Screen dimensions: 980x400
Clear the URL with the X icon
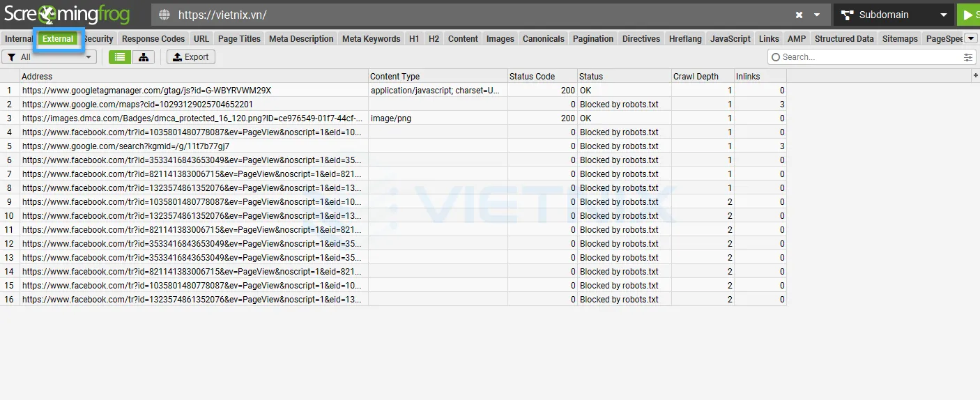(x=799, y=15)
